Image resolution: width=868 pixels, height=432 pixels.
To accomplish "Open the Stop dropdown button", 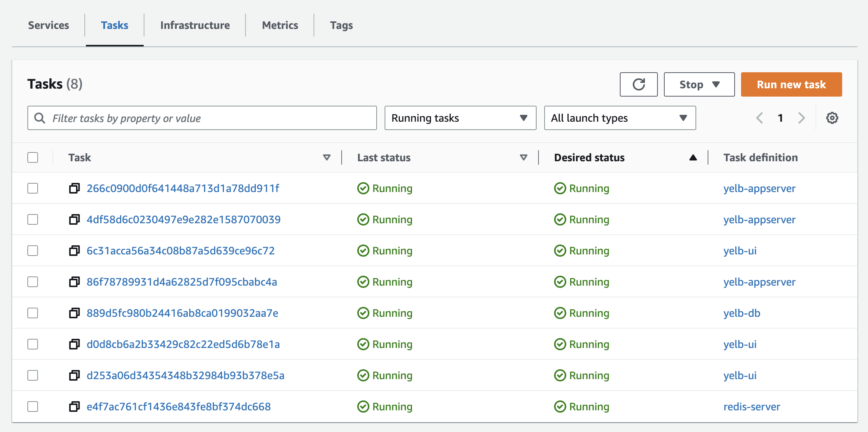I will pyautogui.click(x=699, y=84).
